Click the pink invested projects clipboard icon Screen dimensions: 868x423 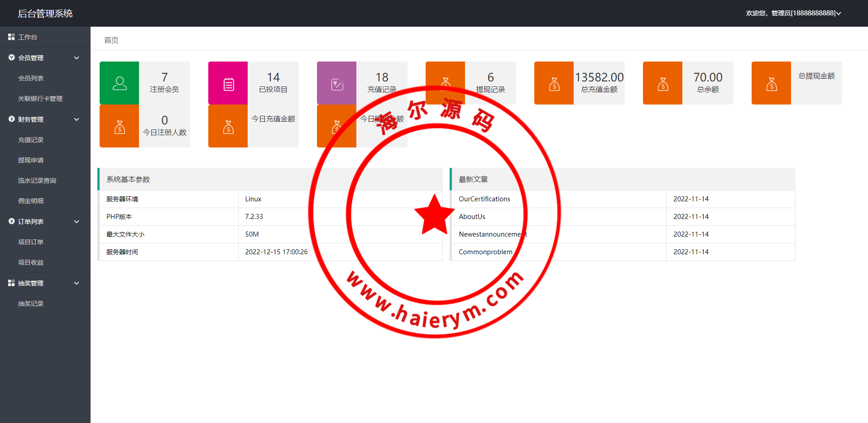coord(228,83)
